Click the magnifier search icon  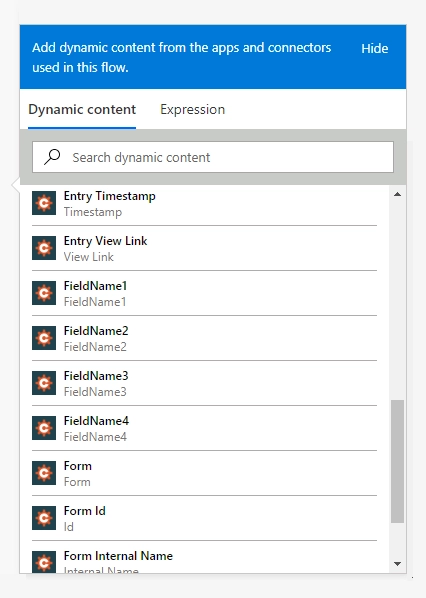coord(52,157)
